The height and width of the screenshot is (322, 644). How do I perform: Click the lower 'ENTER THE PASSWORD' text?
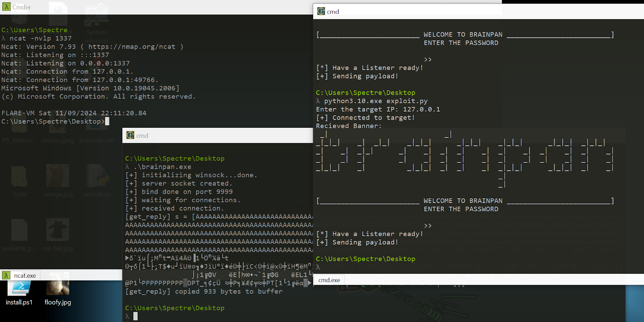[461, 209]
